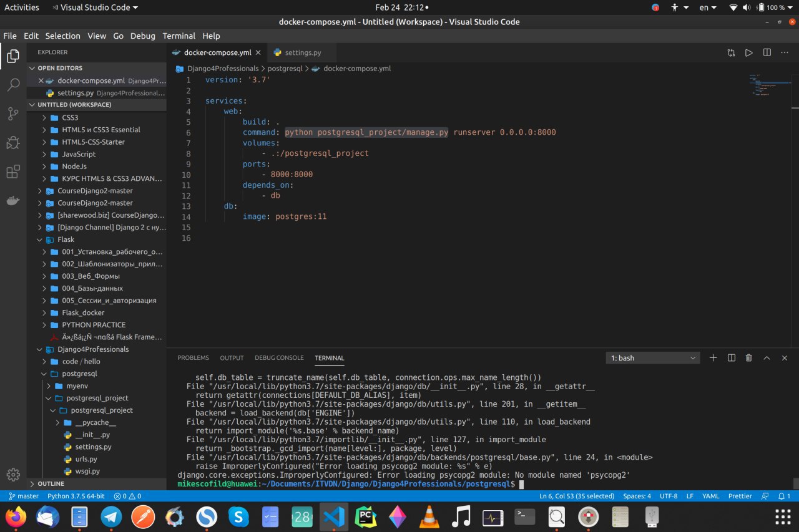The width and height of the screenshot is (799, 532).
Task: Click 'Spaces: 4' indentation setting
Action: point(637,496)
